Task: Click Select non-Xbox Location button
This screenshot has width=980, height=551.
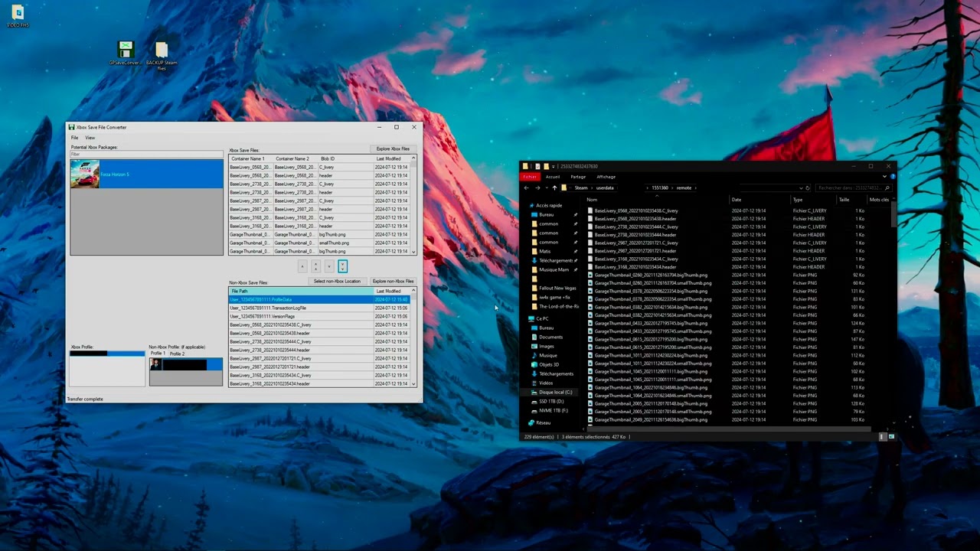Action: click(337, 282)
